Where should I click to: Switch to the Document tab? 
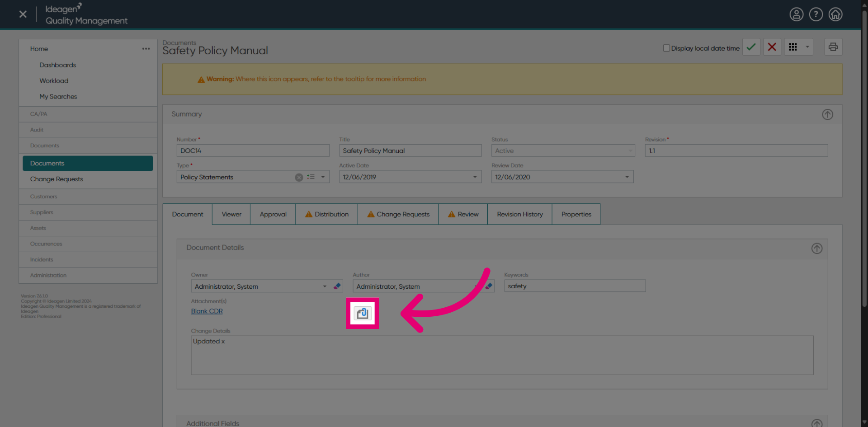(x=188, y=214)
